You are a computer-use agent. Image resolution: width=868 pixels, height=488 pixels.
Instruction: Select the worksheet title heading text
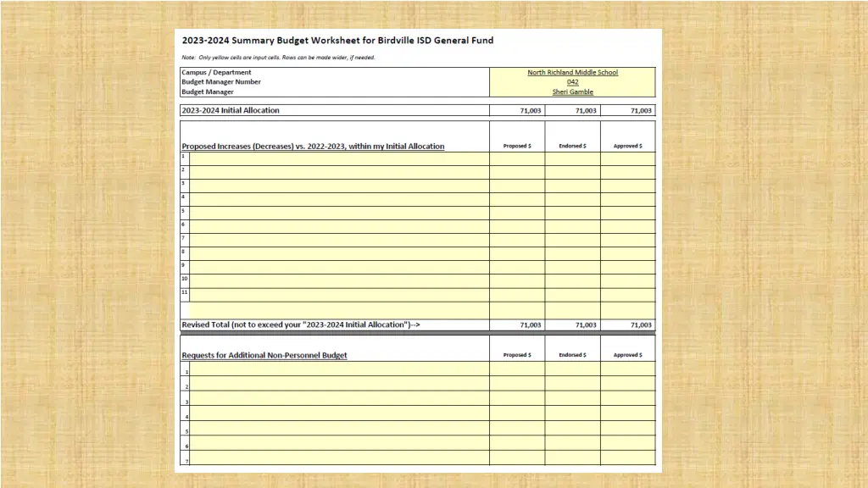click(337, 41)
